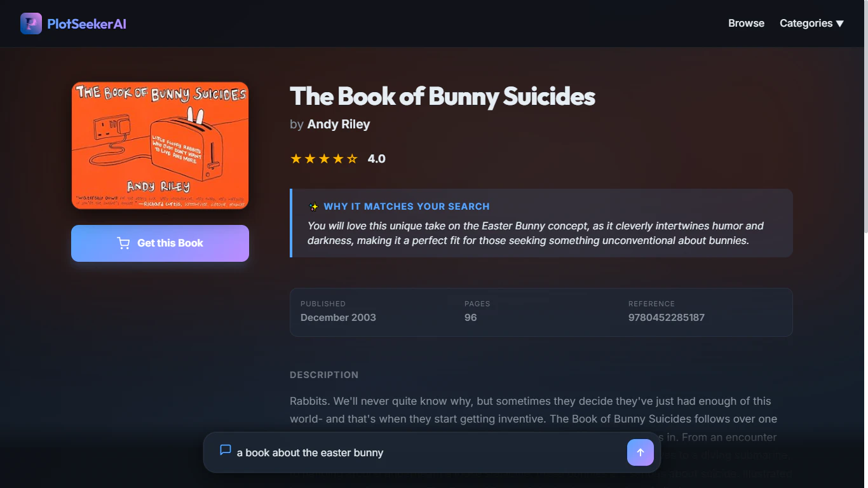868x488 pixels.
Task: Click the Get this Book button
Action: tap(160, 243)
